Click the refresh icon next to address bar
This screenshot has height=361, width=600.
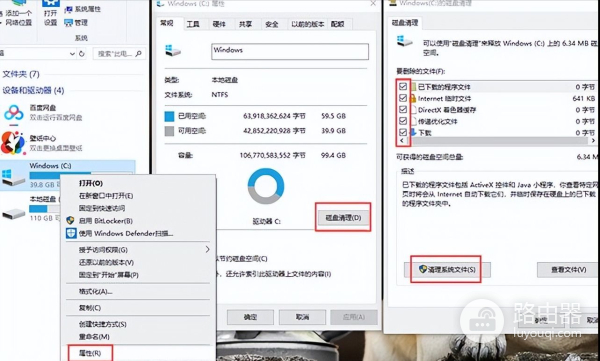click(x=82, y=54)
